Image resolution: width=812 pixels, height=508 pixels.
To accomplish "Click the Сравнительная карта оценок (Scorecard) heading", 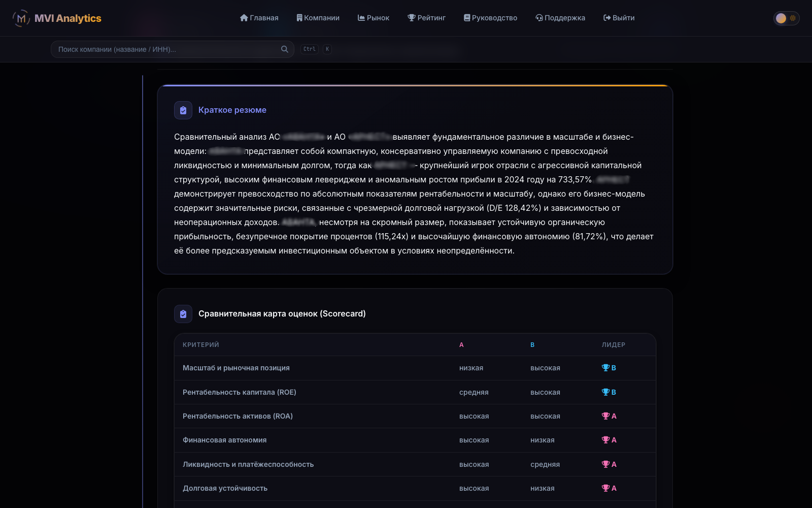I will (x=282, y=314).
